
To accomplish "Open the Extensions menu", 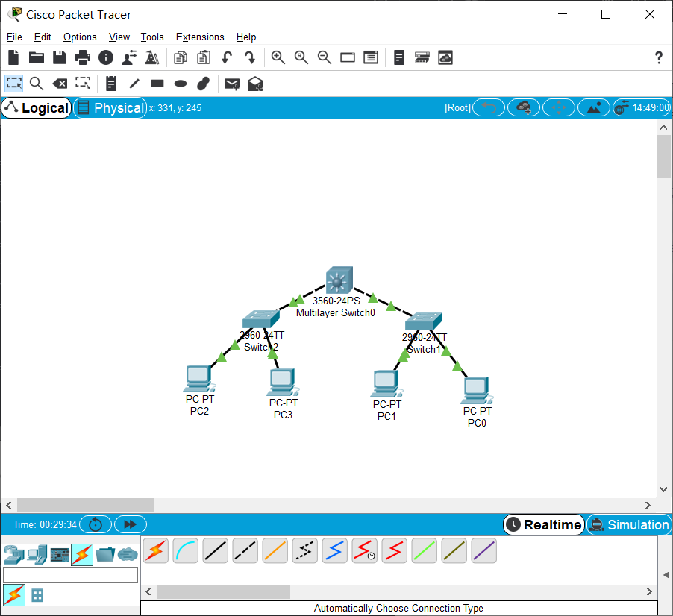I will (200, 37).
